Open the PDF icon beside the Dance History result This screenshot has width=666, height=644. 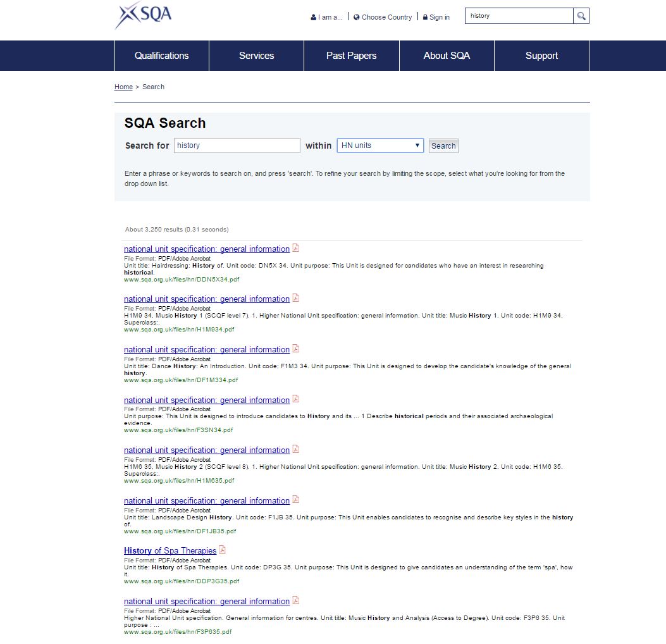tap(295, 348)
